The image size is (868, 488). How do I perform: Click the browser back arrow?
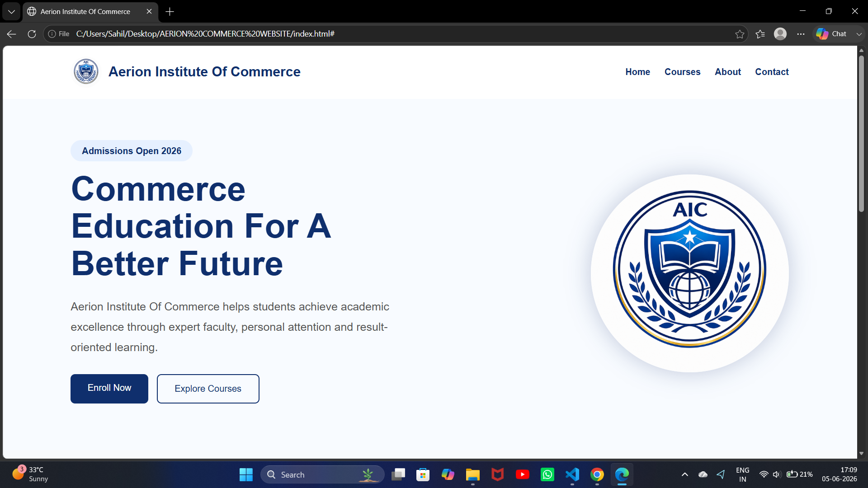pyautogui.click(x=11, y=34)
